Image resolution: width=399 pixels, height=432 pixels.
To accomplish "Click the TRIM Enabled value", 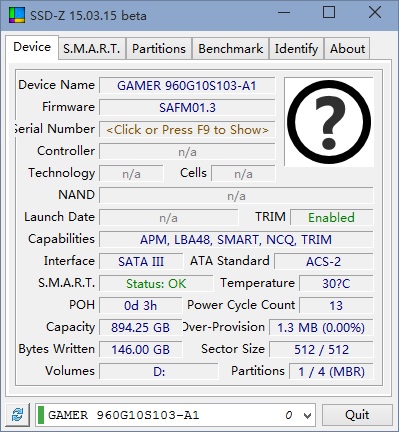I will 332,218.
